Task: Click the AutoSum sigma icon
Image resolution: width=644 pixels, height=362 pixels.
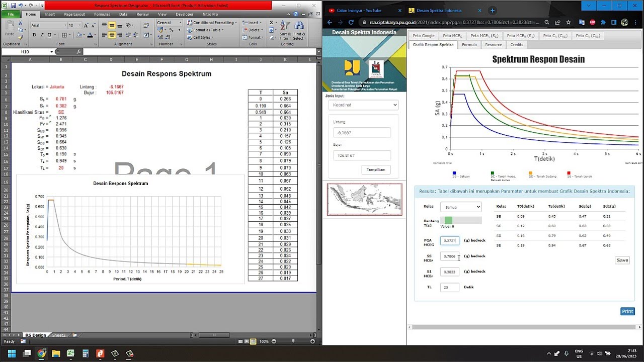Action: click(x=271, y=23)
